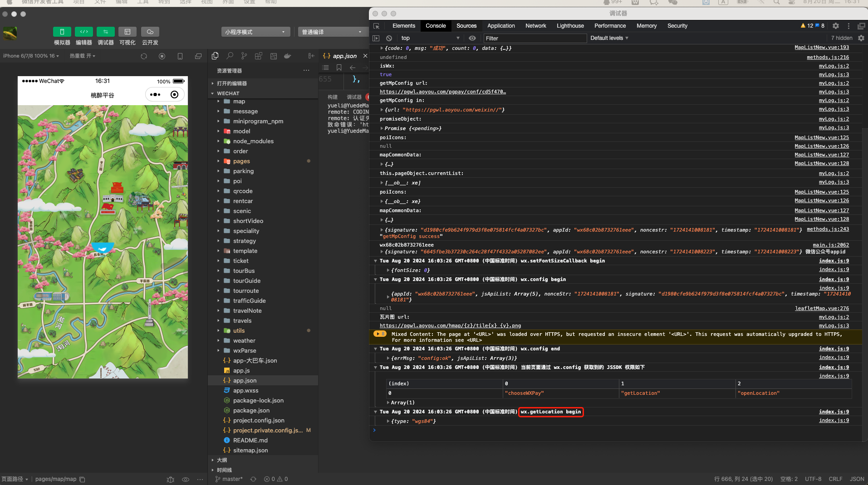
Task: Open the 'top' JavaScript context dropdown
Action: (430, 38)
